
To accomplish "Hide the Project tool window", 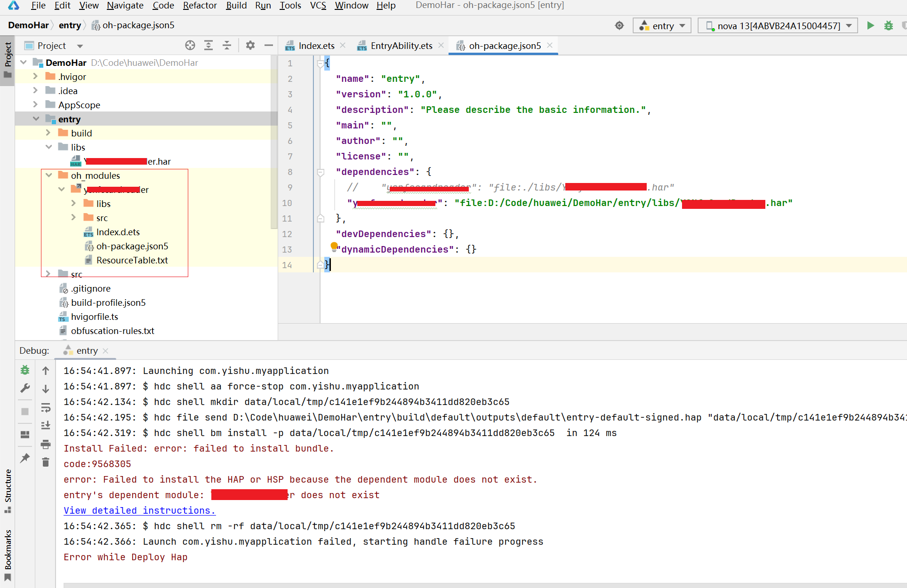I will tap(269, 45).
